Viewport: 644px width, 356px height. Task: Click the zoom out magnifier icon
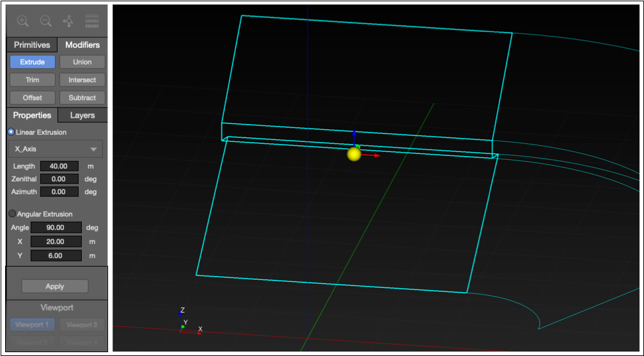click(45, 21)
